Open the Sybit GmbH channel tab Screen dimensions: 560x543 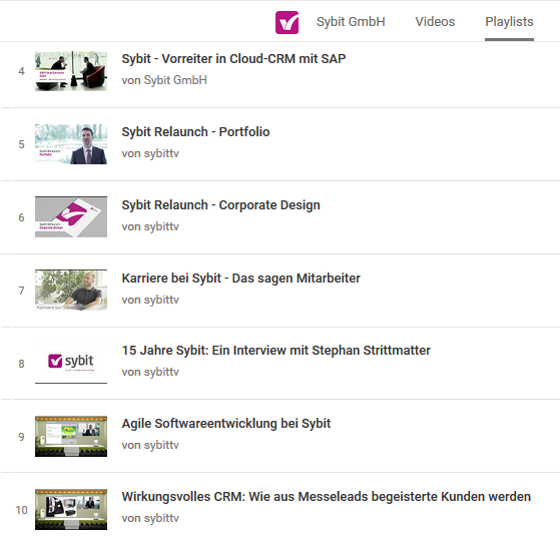tap(351, 22)
